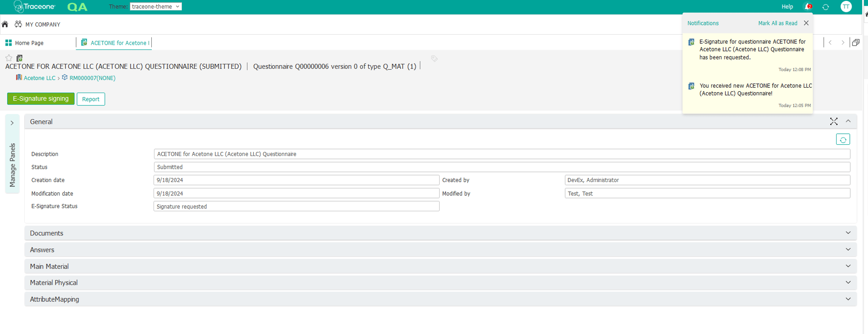Open the tab windows list icon
This screenshot has height=334, width=868.
pyautogui.click(x=856, y=42)
